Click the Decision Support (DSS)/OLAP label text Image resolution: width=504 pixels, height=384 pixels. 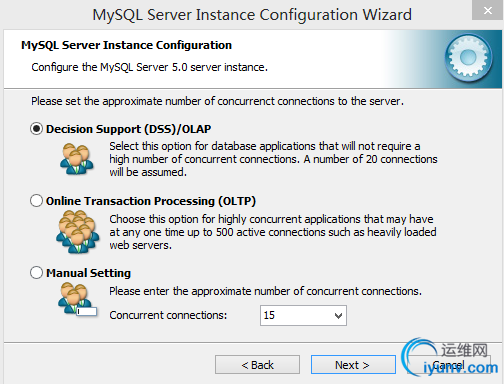[129, 129]
